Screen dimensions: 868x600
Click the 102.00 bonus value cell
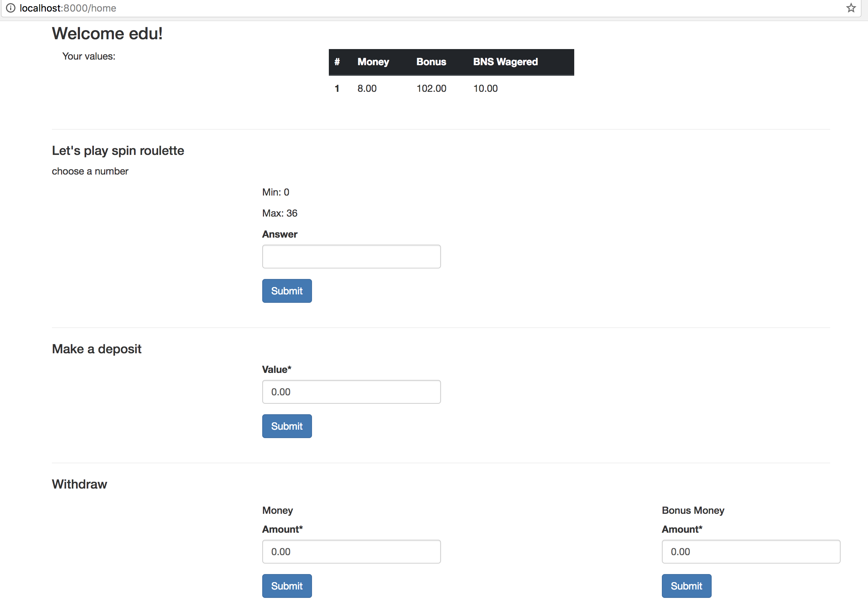[x=431, y=88]
